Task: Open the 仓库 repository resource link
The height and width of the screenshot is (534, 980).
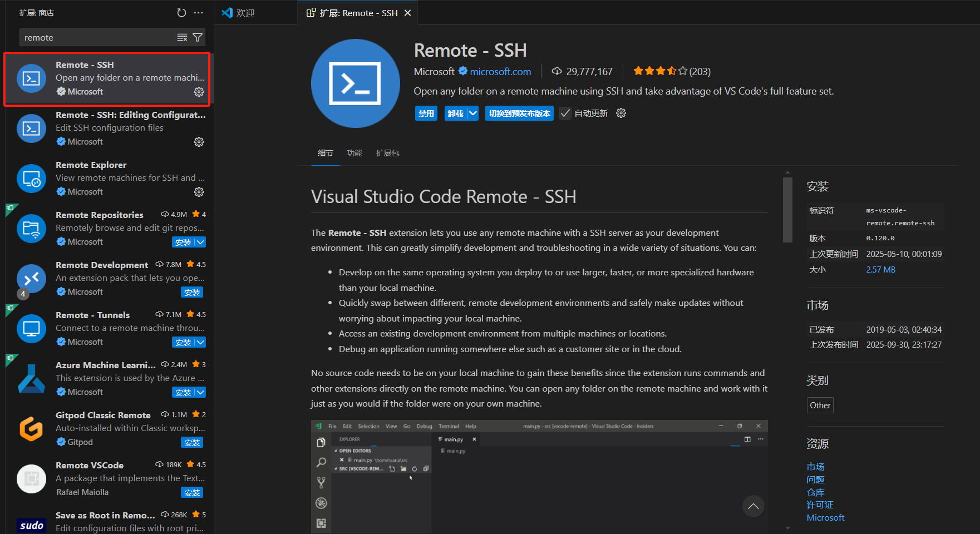Action: 815,492
